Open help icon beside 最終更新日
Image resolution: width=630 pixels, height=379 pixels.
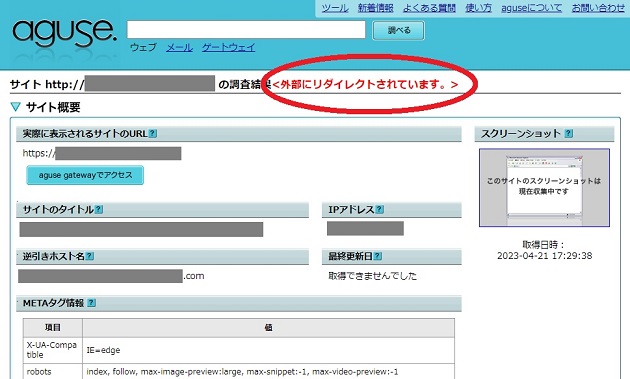pyautogui.click(x=378, y=256)
